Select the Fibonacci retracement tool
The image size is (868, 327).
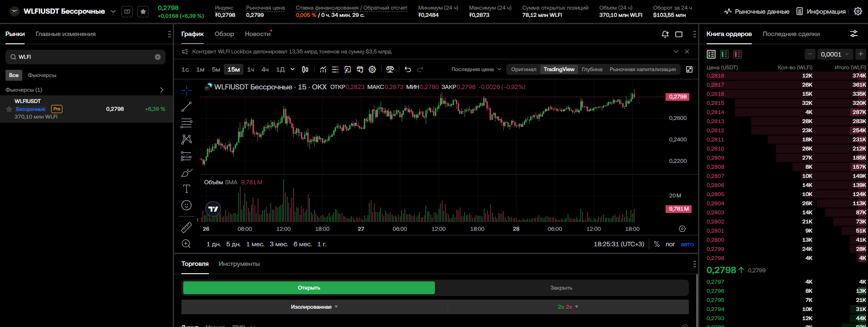click(x=186, y=123)
